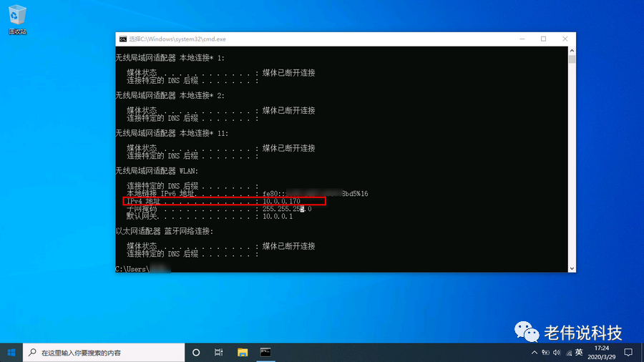The width and height of the screenshot is (644, 362).
Task: Show hidden system tray icons
Action: pos(534,353)
